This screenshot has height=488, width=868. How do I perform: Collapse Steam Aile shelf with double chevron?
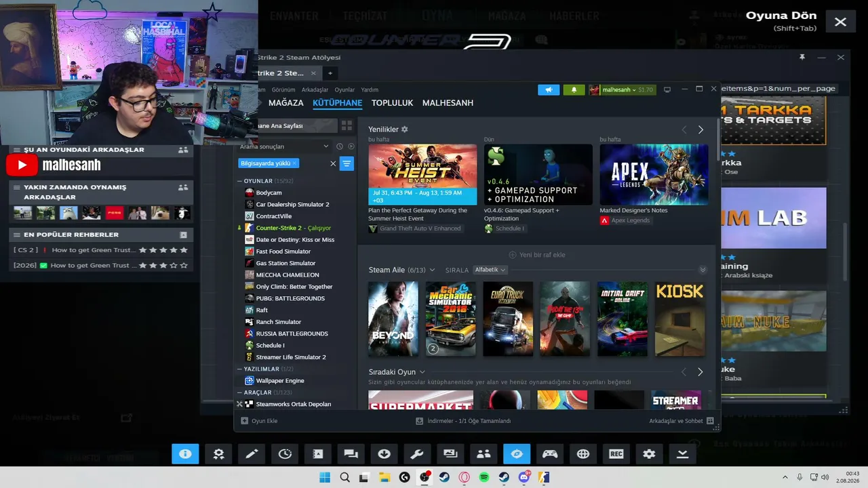[703, 270]
